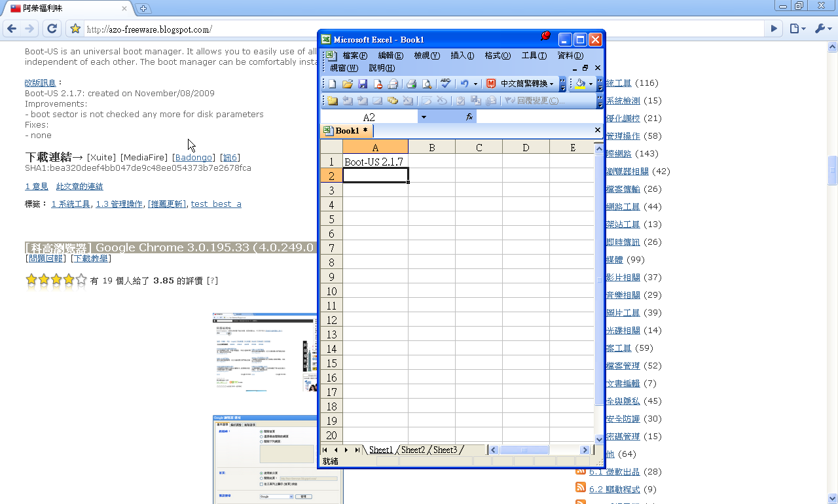
Task: Click the red pushpin on Excel's title bar
Action: click(545, 36)
